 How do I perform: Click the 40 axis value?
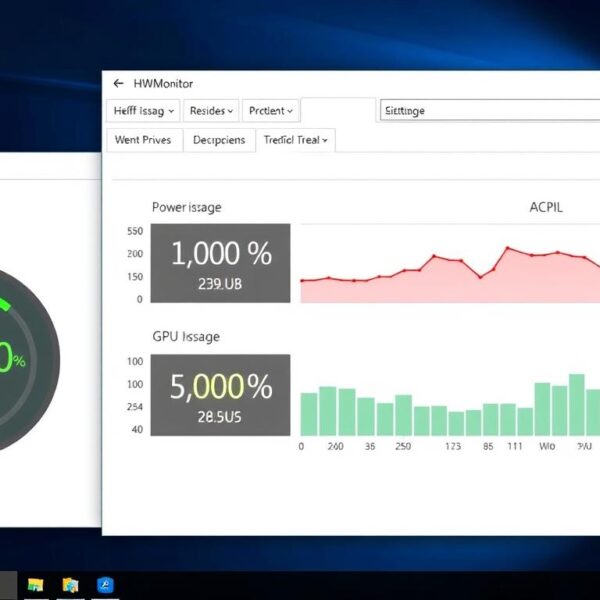(137, 429)
